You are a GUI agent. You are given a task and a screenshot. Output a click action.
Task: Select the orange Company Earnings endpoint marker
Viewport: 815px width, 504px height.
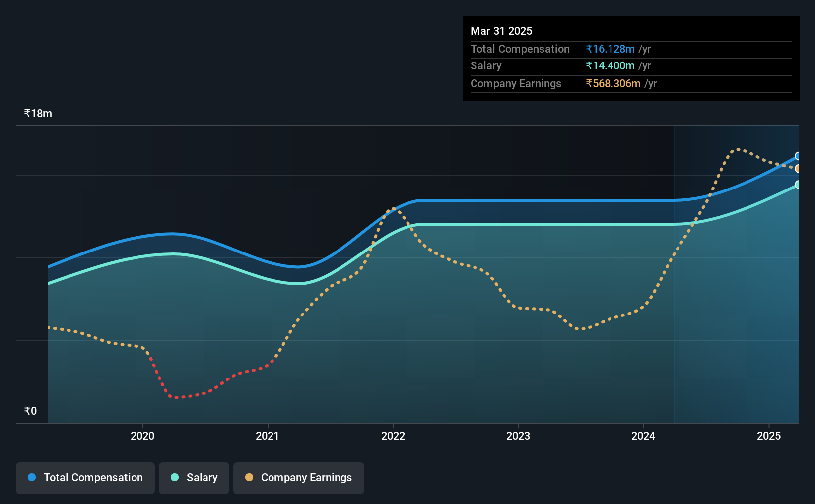(x=798, y=169)
